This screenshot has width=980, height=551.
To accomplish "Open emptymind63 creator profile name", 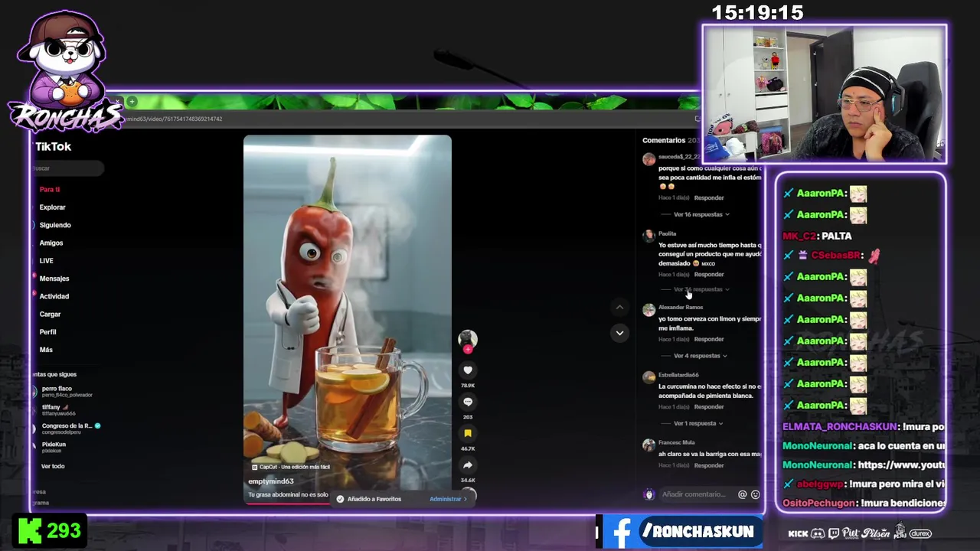I will click(x=271, y=481).
